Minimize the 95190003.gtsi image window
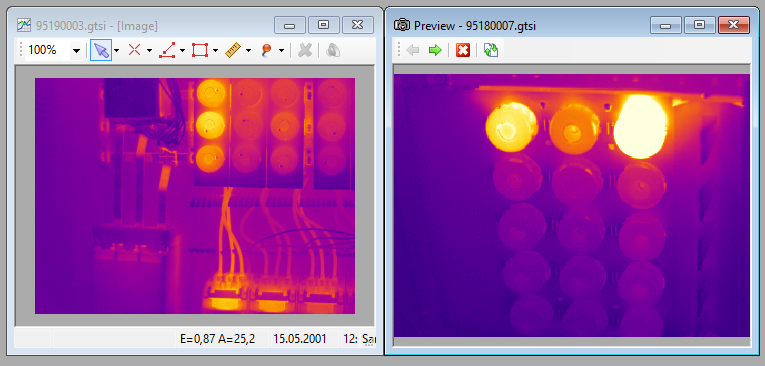 click(x=290, y=25)
